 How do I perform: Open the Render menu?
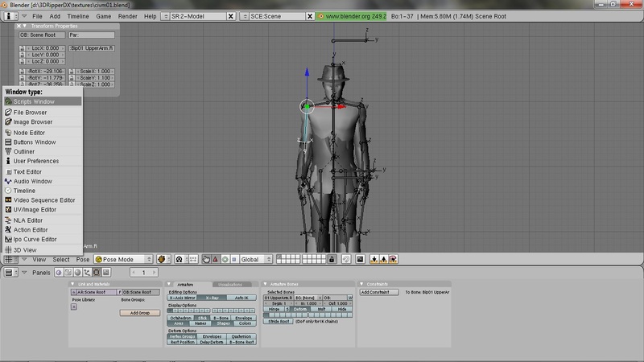click(128, 16)
